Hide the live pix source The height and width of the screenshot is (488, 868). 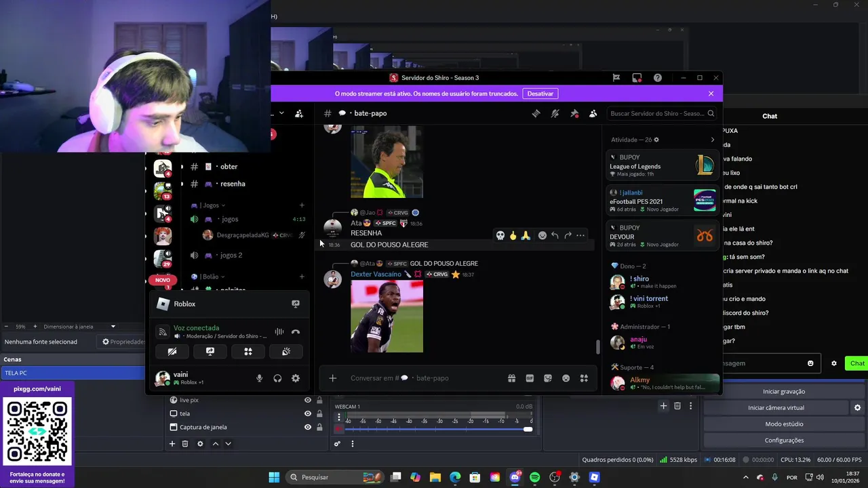coord(307,400)
